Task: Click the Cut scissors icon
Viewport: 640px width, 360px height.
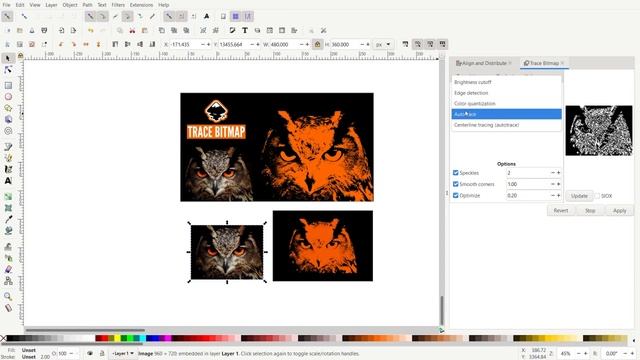Action: (x=132, y=31)
